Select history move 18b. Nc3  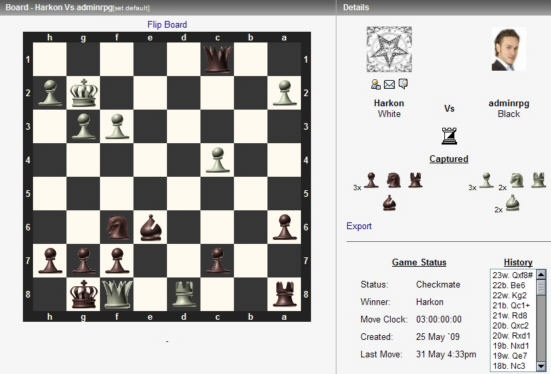[508, 366]
